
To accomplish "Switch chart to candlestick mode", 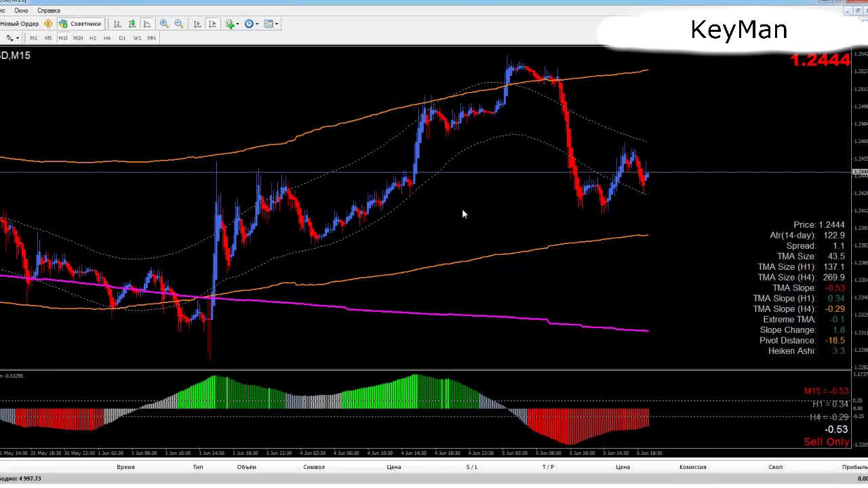I will (x=132, y=24).
